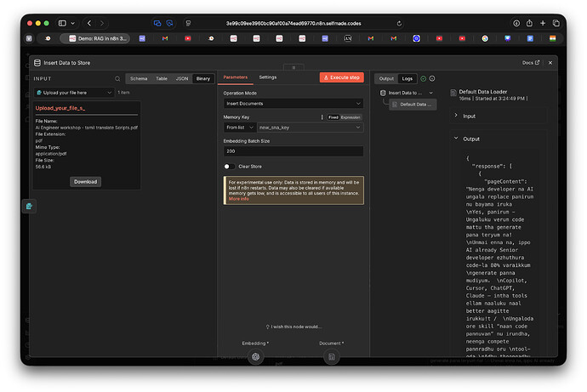Click the '1 item' count label
Image resolution: width=587 pixels, height=392 pixels.
[123, 93]
